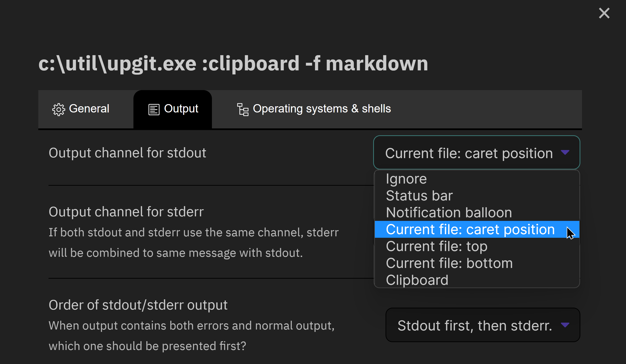Click the gear icon on General tab
The height and width of the screenshot is (364, 626).
coord(58,109)
